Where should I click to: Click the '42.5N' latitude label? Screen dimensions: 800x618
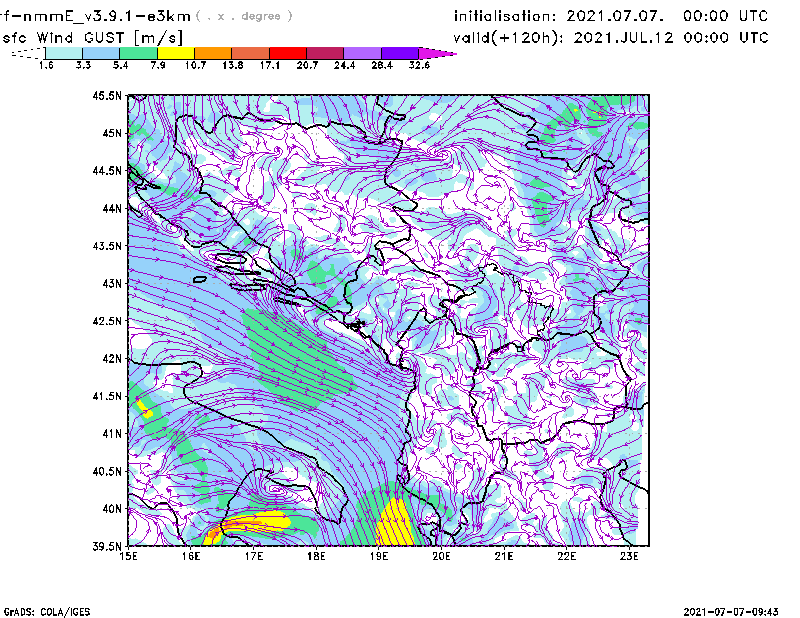(x=107, y=321)
